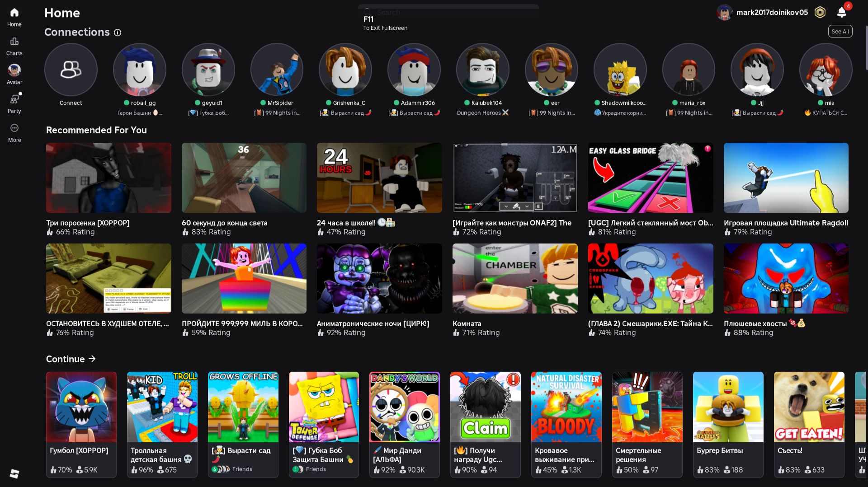Image resolution: width=868 pixels, height=487 pixels.
Task: Click the See All connections button
Action: point(840,32)
